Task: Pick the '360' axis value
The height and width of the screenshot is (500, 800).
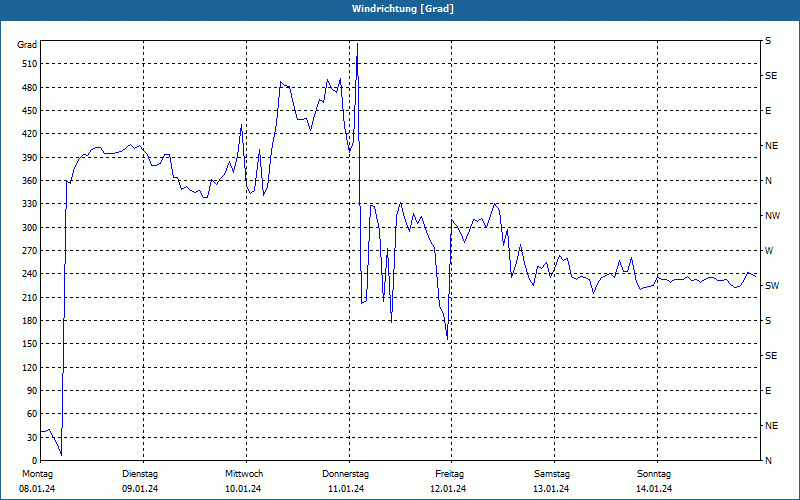Action: coord(29,181)
